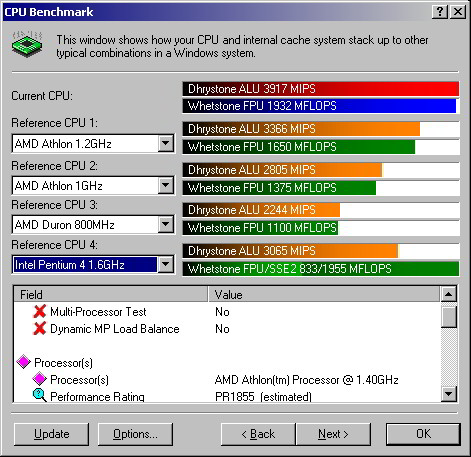The width and height of the screenshot is (471, 457).
Task: Click the AMD Athlon 1.2GHz combo box field
Action: [x=93, y=143]
